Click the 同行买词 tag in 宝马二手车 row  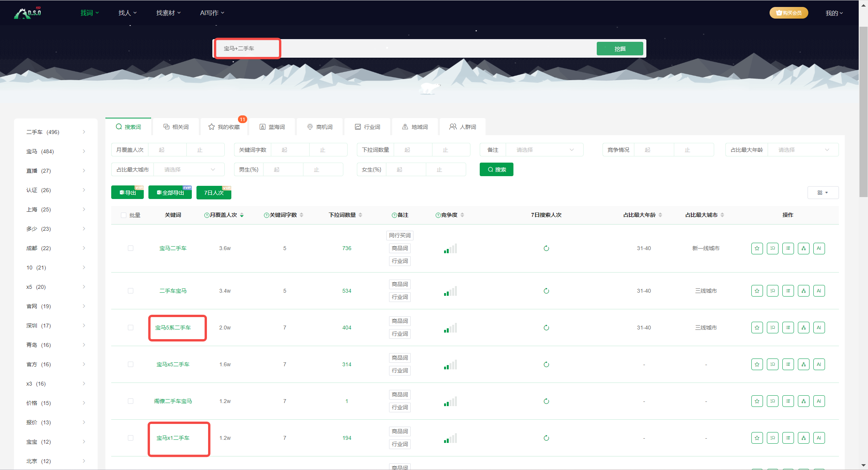coord(400,235)
